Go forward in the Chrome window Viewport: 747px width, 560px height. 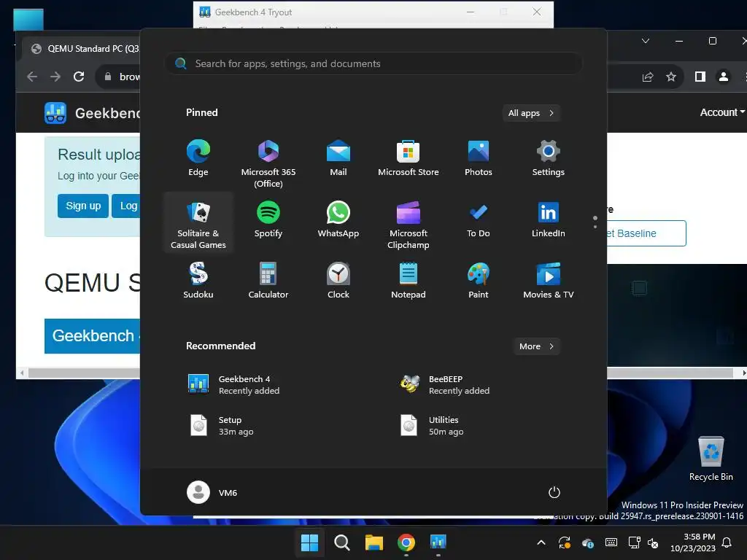55,77
